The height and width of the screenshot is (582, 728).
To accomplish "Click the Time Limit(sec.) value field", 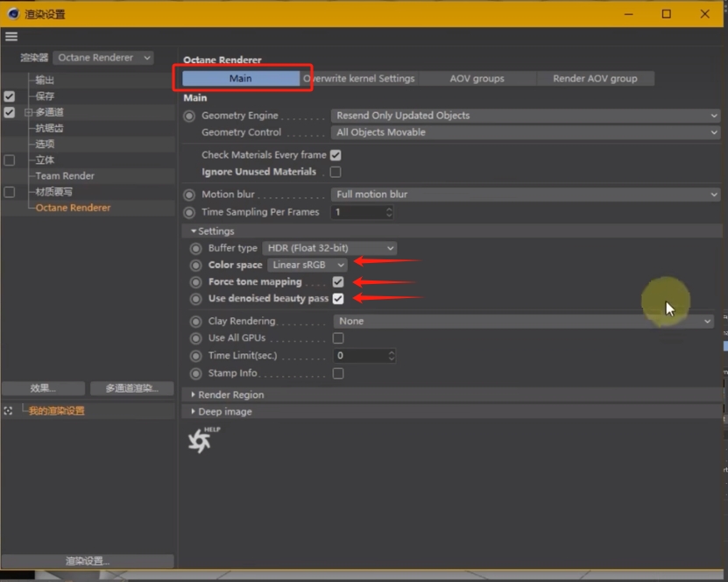I will [x=360, y=356].
